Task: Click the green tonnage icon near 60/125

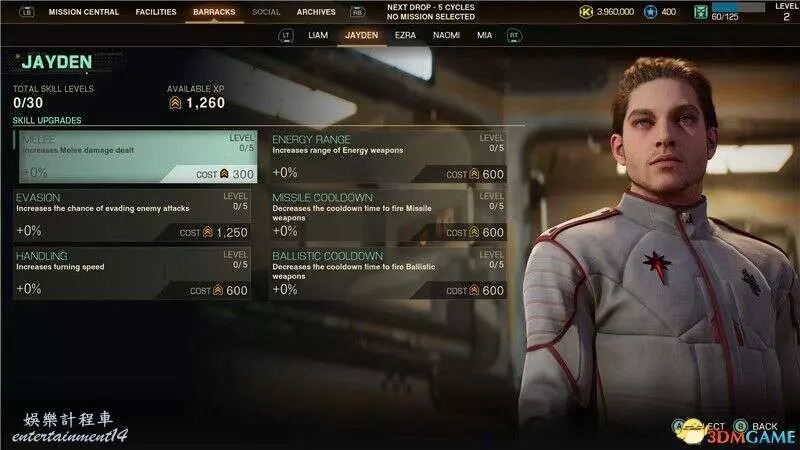Action: point(701,12)
